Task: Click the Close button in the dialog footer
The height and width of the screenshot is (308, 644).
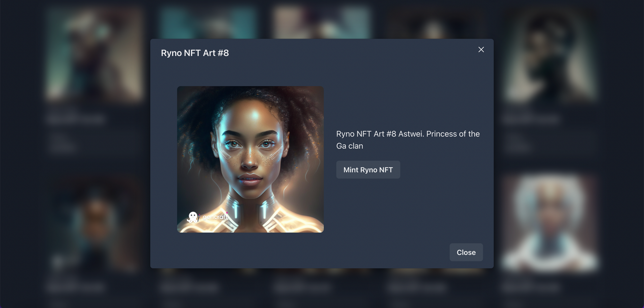Action: click(466, 252)
